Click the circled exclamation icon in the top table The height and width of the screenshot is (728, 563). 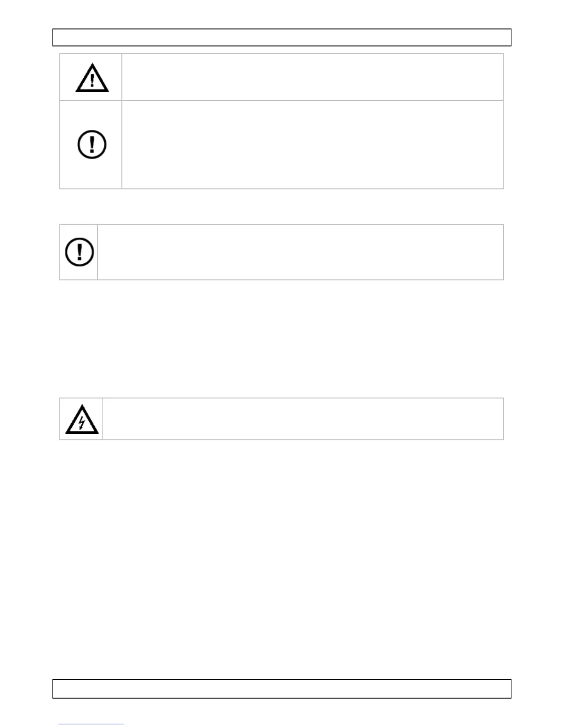click(92, 145)
